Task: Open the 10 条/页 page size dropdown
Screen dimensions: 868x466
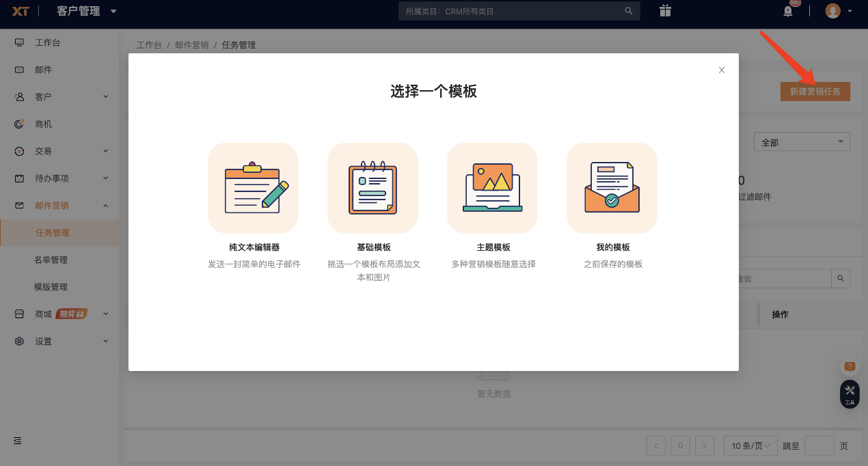Action: (x=750, y=445)
